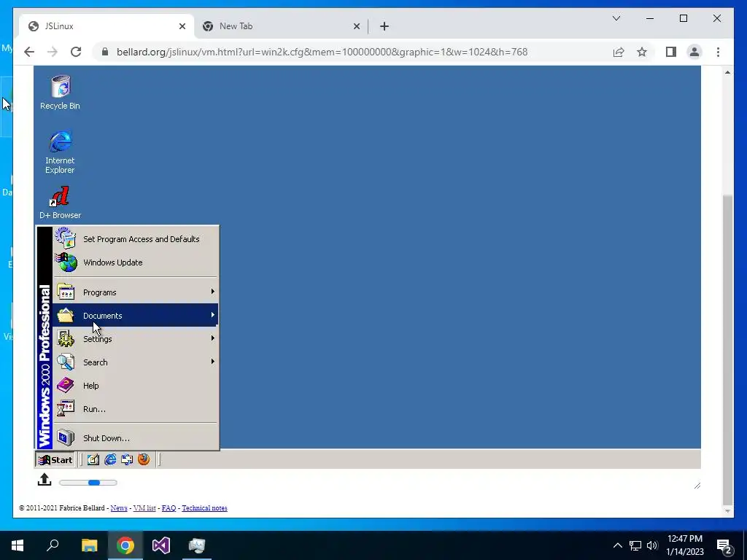Open Visual Studio from the Windows taskbar
The image size is (747, 560).
point(161,545)
